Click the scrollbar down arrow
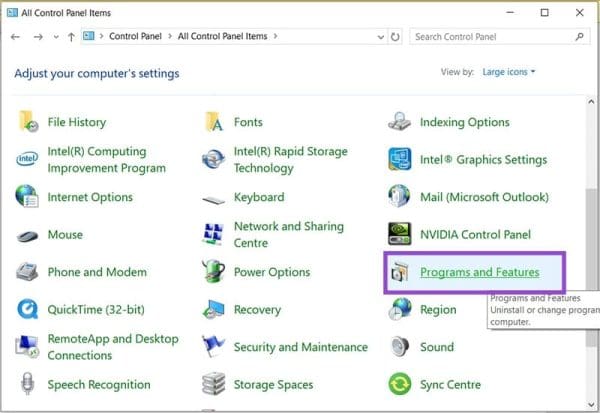 591,404
